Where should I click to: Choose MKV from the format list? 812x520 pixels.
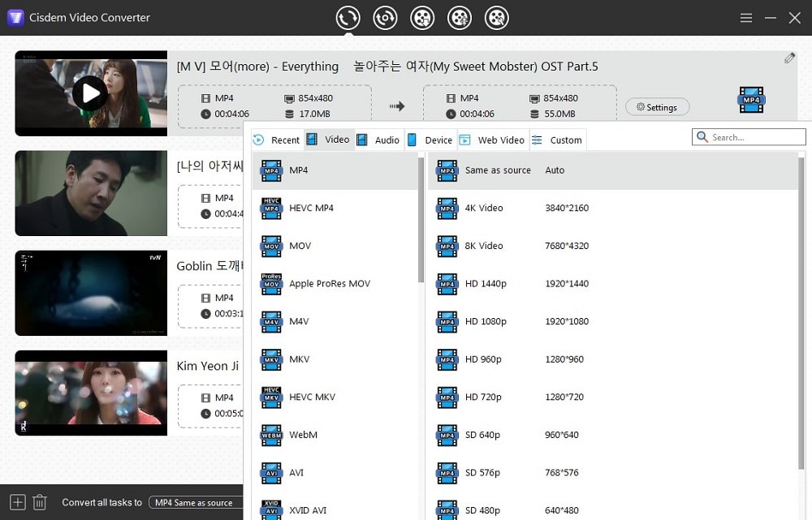(299, 359)
